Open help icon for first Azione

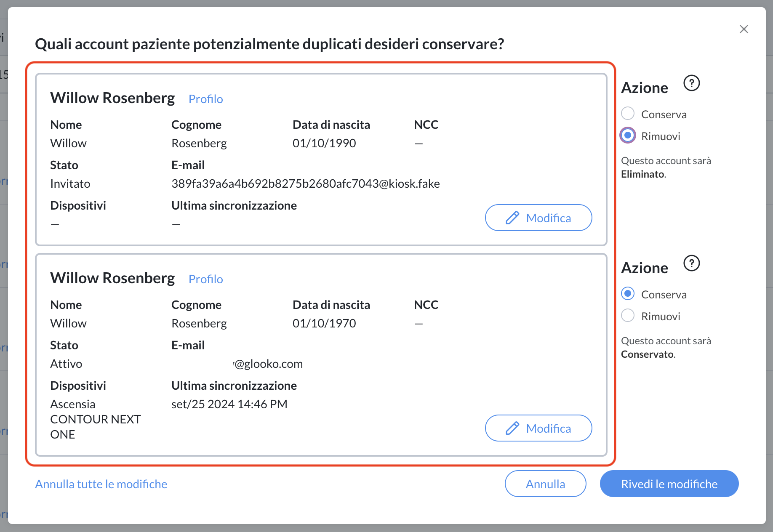[x=691, y=83]
